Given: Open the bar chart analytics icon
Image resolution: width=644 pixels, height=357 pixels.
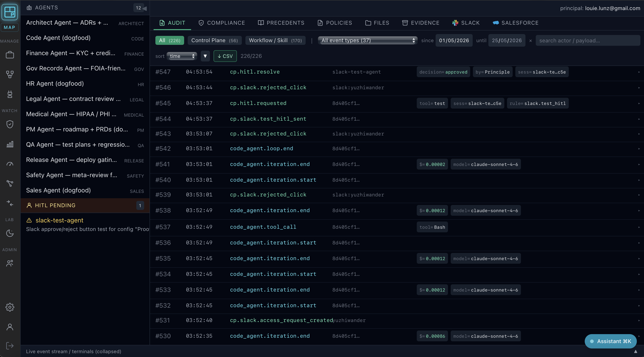Looking at the screenshot, I should (10, 144).
